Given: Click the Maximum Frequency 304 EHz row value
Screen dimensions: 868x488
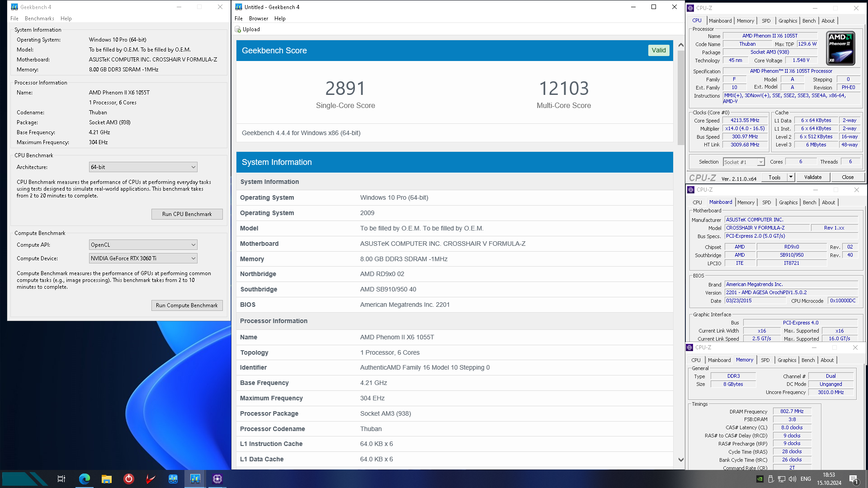Looking at the screenshot, I should click(x=372, y=399).
